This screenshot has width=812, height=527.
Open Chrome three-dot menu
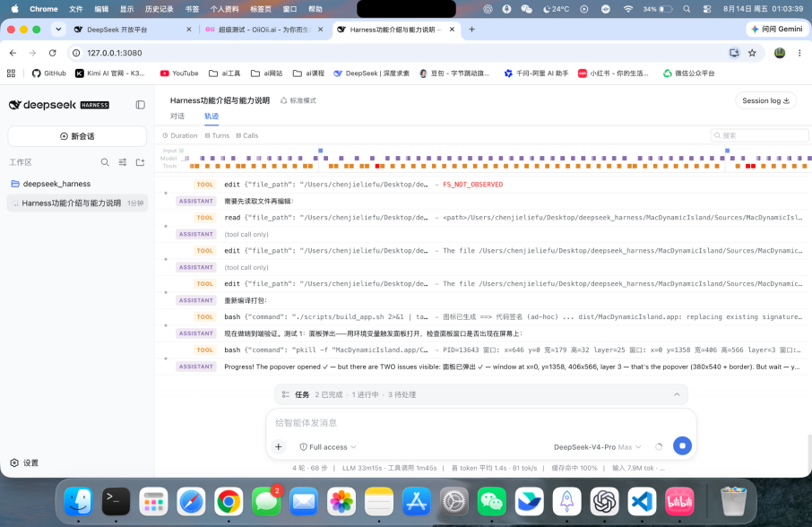click(799, 53)
